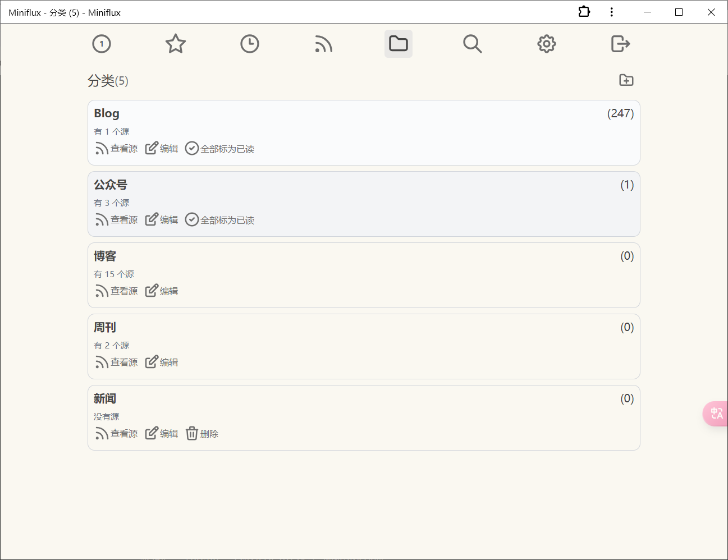
Task: Edit the Blog category
Action: point(162,148)
